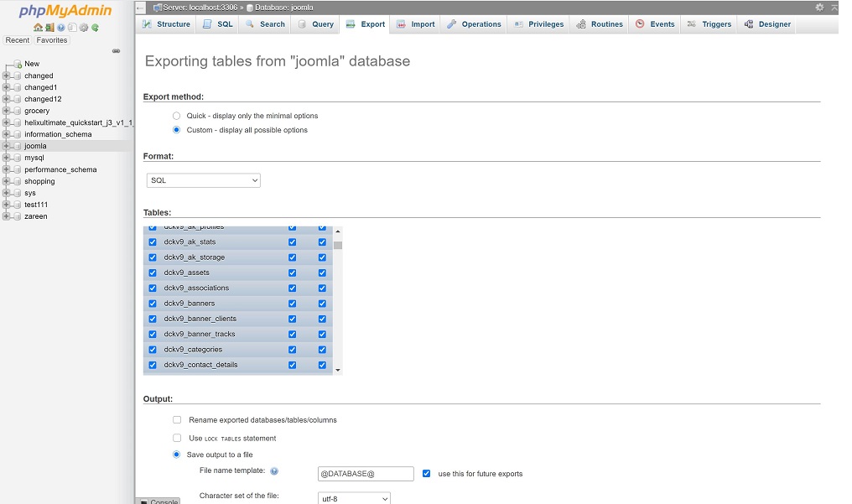Image resolution: width=852 pixels, height=504 pixels.
Task: Click the 'grocery' database name link
Action: [x=37, y=111]
